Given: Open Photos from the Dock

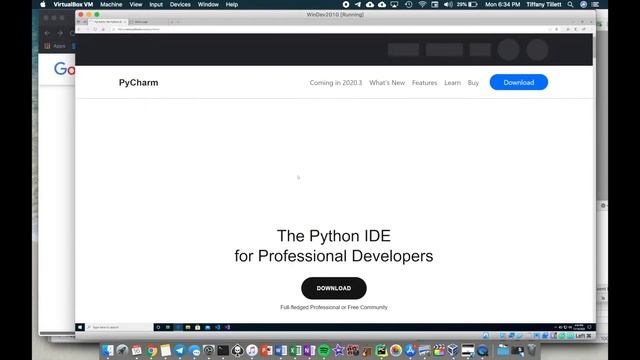Looking at the screenshot, I should tap(396, 350).
